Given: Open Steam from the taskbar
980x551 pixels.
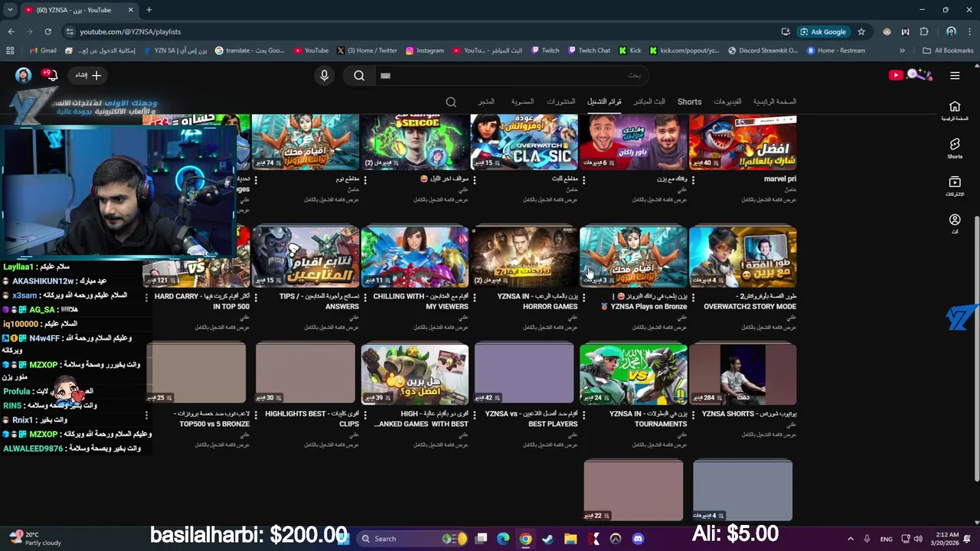Looking at the screenshot, I should coord(547,539).
